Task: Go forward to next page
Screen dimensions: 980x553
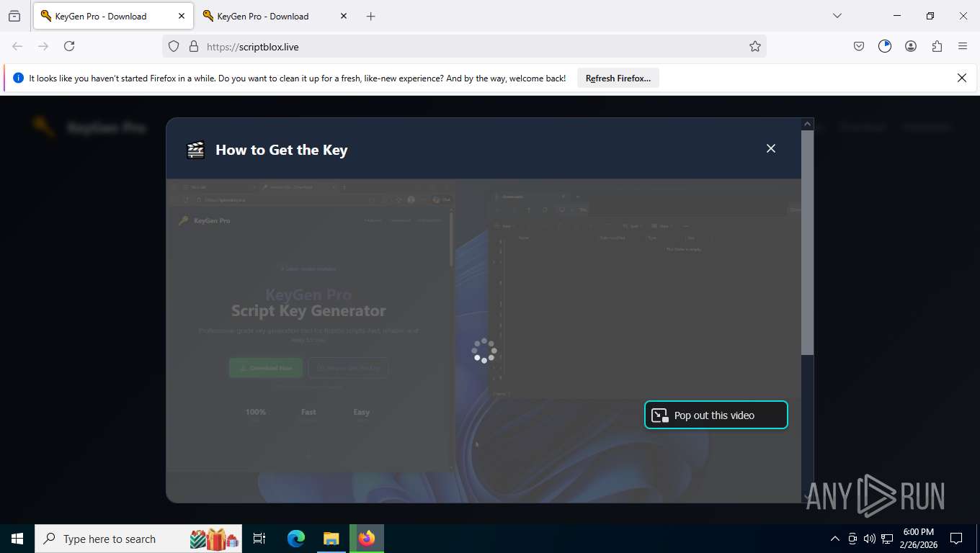Action: [x=43, y=46]
